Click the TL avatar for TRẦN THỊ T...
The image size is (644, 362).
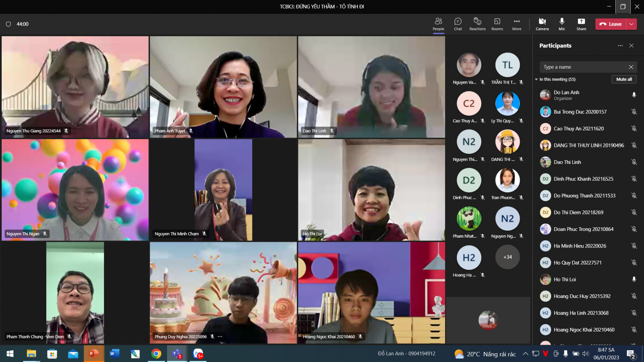(x=507, y=65)
